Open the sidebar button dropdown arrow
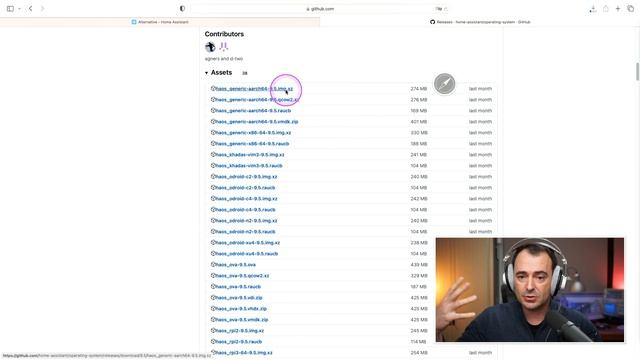Image resolution: width=640 pixels, height=360 pixels. click(x=19, y=9)
